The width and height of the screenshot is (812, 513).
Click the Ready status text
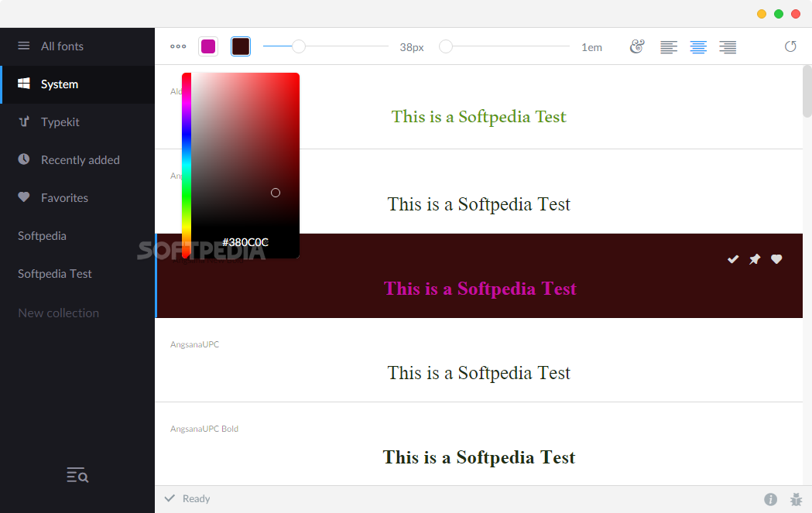coord(197,499)
